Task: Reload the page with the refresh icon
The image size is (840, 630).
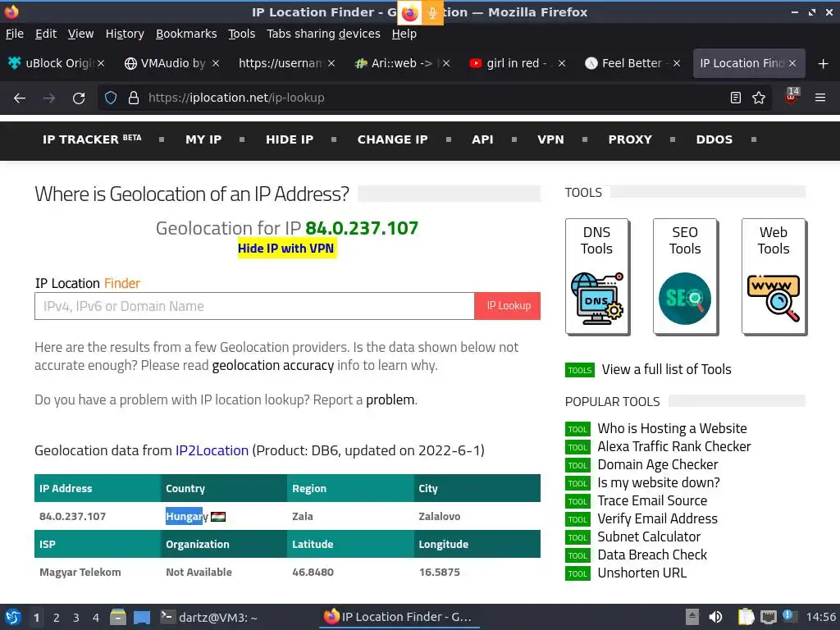Action: pyautogui.click(x=79, y=98)
